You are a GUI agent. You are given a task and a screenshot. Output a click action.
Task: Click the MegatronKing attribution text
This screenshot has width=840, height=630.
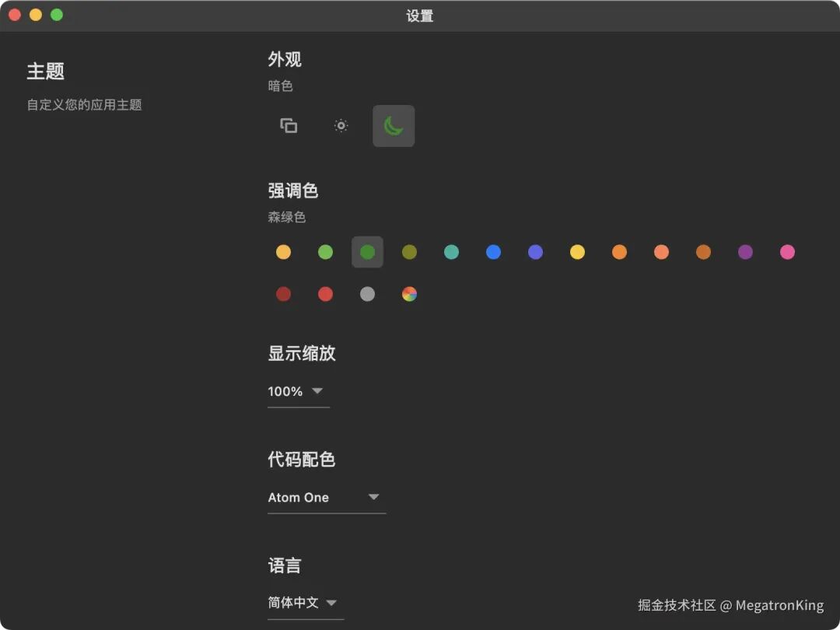729,604
